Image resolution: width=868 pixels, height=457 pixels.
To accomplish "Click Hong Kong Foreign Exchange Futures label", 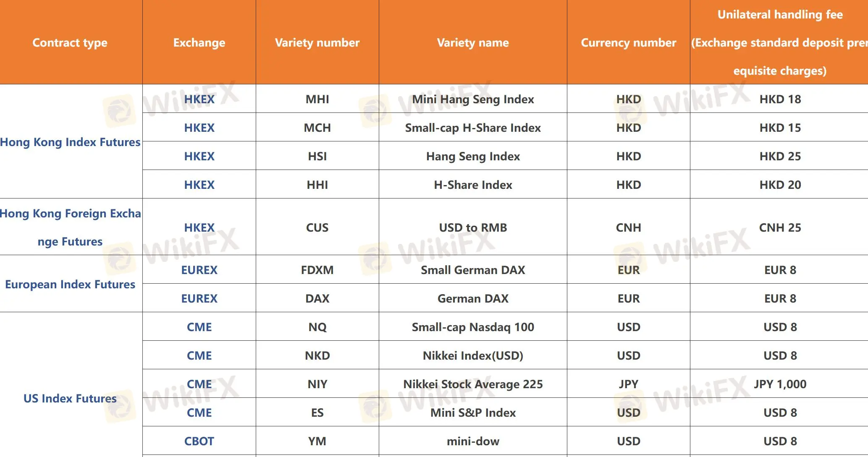I will (x=70, y=227).
